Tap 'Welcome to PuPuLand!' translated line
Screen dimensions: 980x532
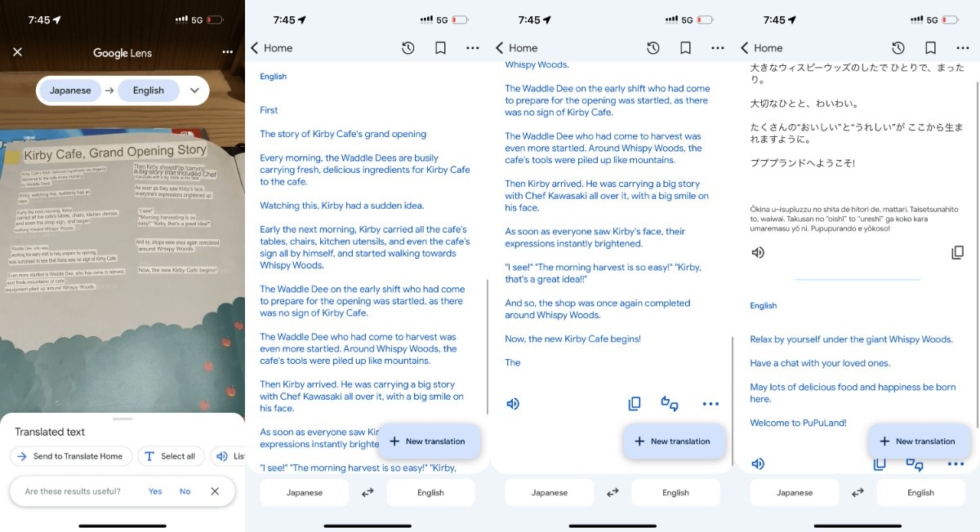pyautogui.click(x=798, y=423)
